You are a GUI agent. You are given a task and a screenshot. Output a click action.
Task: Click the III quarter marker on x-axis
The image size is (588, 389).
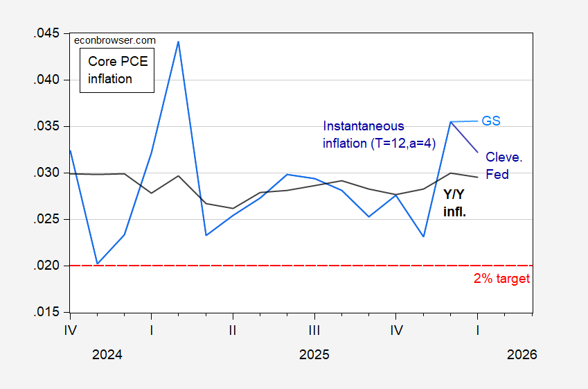[314, 329]
